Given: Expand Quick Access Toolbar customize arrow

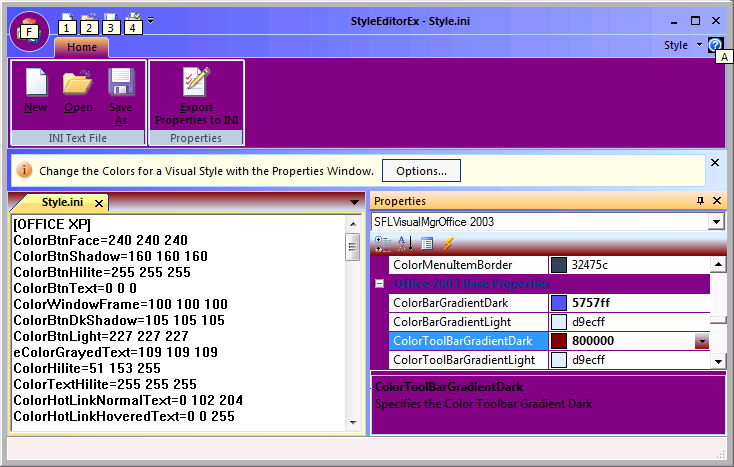Looking at the screenshot, I should 150,20.
